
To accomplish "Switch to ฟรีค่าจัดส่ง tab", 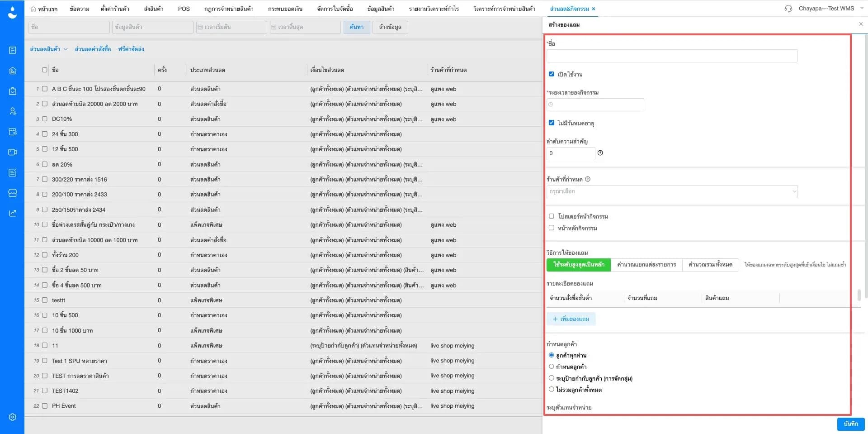I will point(131,49).
